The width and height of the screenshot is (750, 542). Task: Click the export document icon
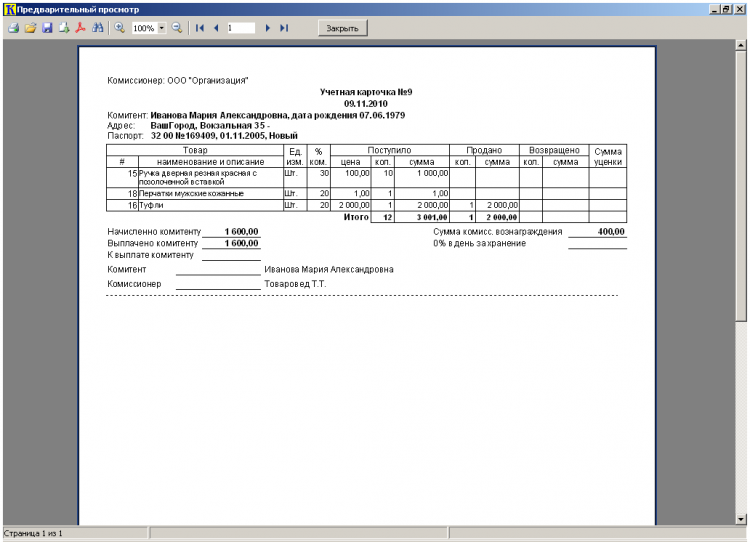tap(64, 28)
